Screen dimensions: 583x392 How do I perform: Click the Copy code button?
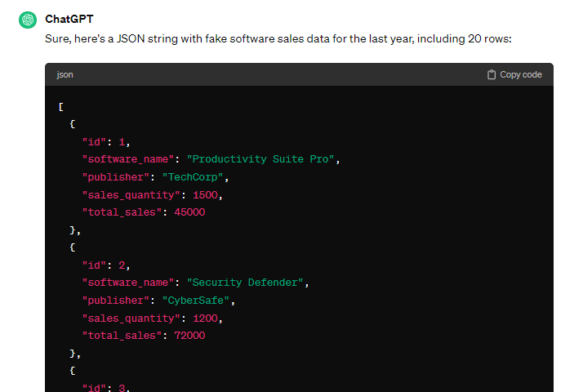pyautogui.click(x=514, y=75)
